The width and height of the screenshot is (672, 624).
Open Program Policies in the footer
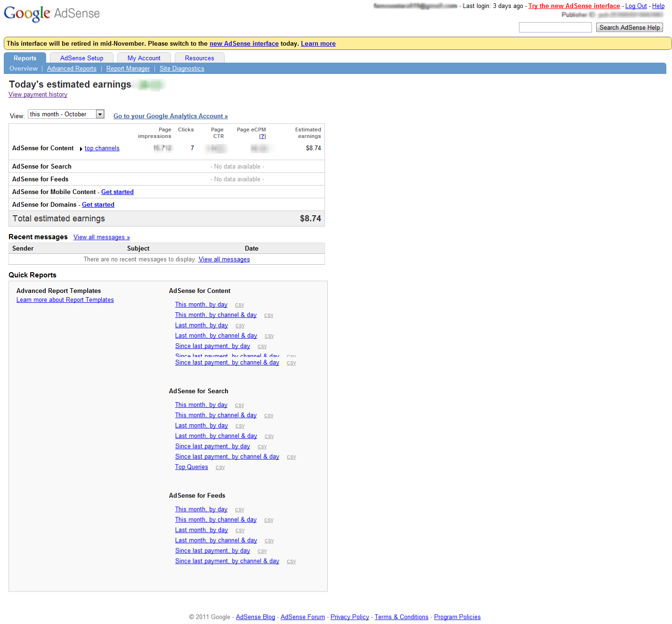point(457,617)
